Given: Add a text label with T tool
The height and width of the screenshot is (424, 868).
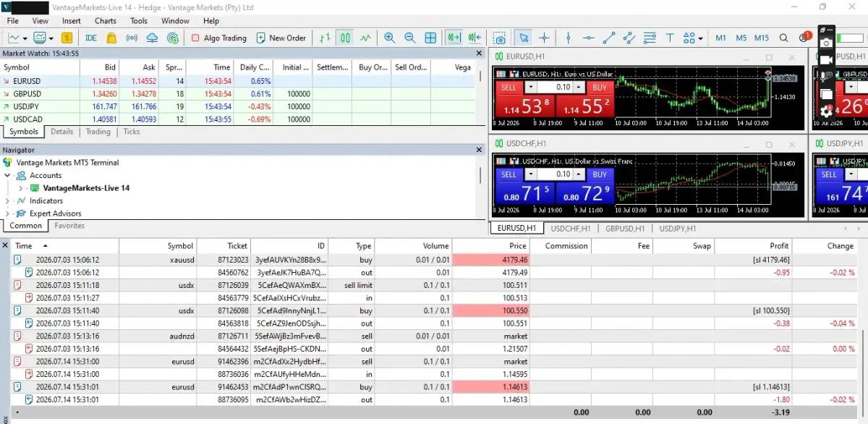Looking at the screenshot, I should click(x=670, y=38).
